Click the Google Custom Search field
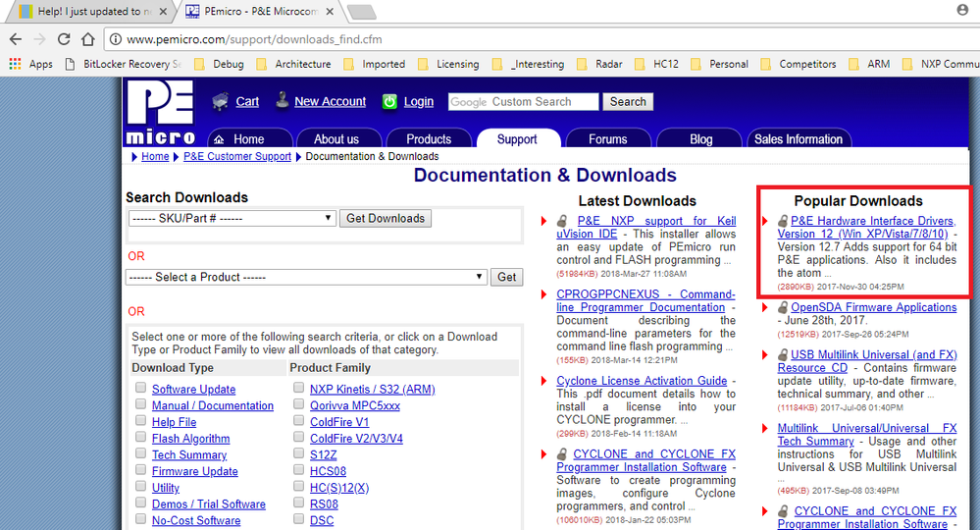The image size is (980, 530). pos(524,102)
